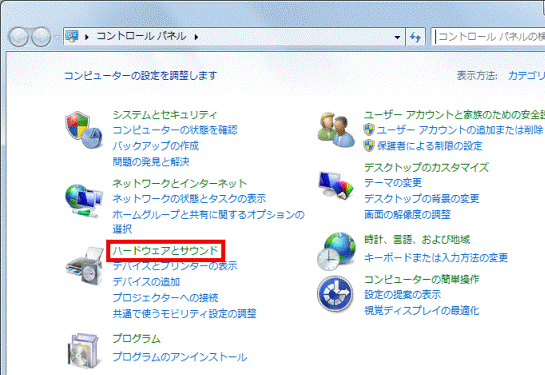
Task: Open 視覚ディスプレイの最適化 link
Action: click(422, 310)
